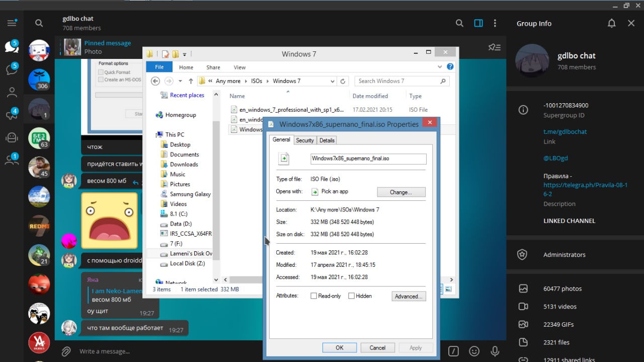Open the All chats folder with two bubbles

point(12,46)
